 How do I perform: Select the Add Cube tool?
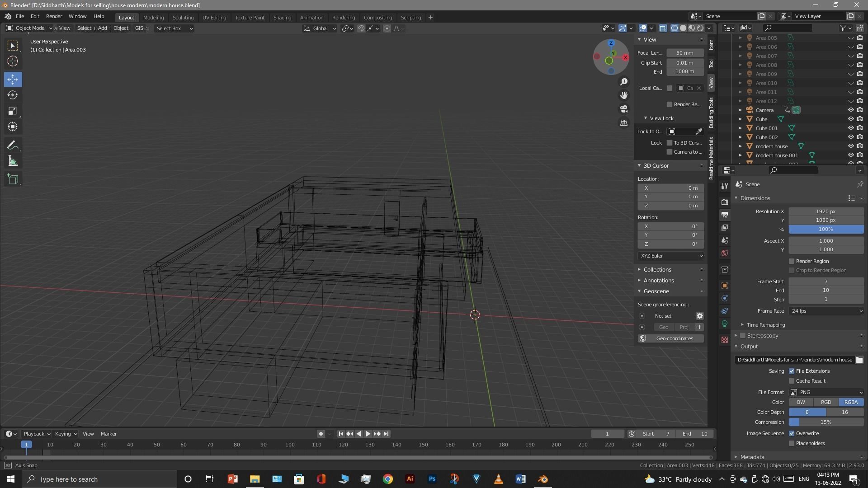[x=13, y=179]
